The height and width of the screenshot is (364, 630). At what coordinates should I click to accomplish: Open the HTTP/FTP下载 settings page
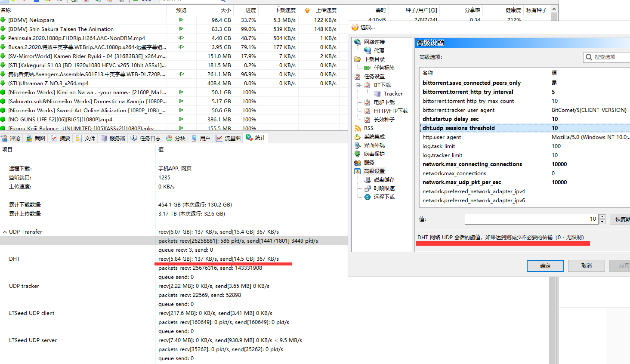click(391, 111)
